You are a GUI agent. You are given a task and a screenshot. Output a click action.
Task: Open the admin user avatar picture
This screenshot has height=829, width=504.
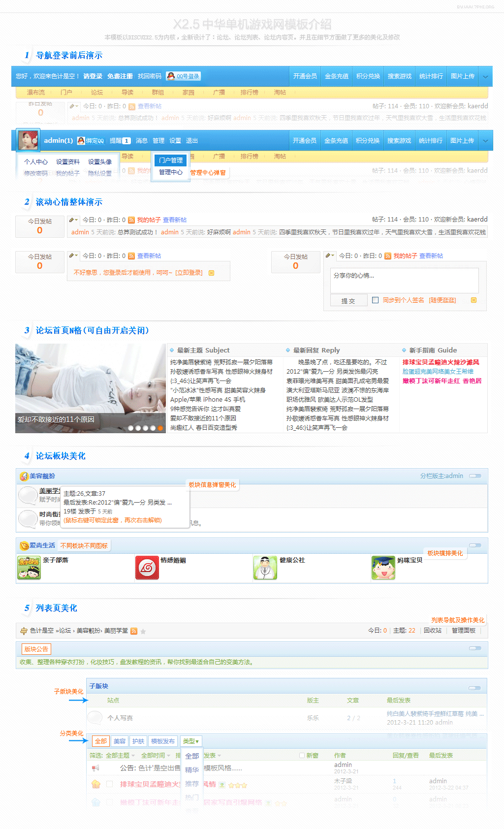tap(28, 140)
